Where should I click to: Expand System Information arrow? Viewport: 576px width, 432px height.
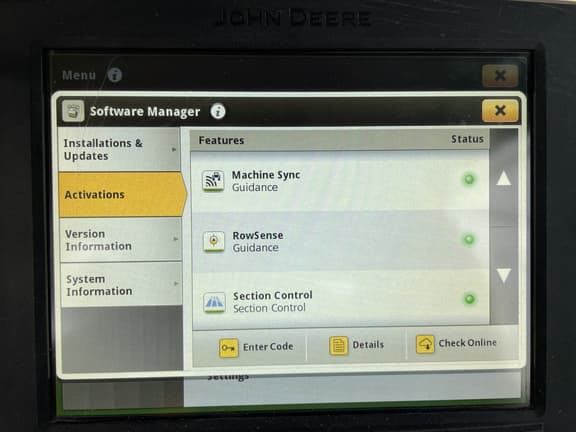coord(176,284)
